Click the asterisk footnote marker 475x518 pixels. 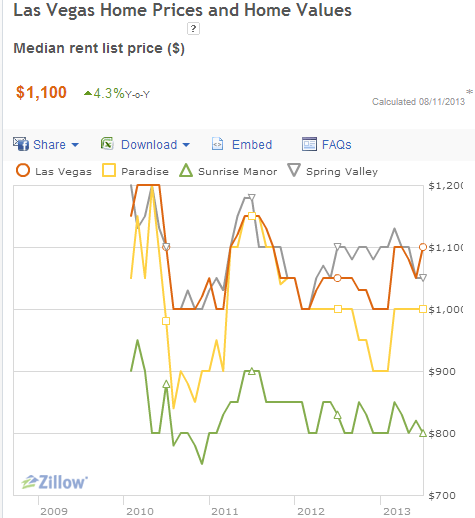(x=469, y=91)
